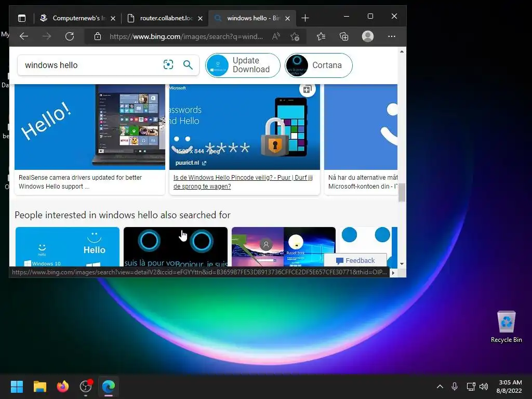The height and width of the screenshot is (399, 532).
Task: Launch Firefox from the taskbar
Action: (63, 387)
